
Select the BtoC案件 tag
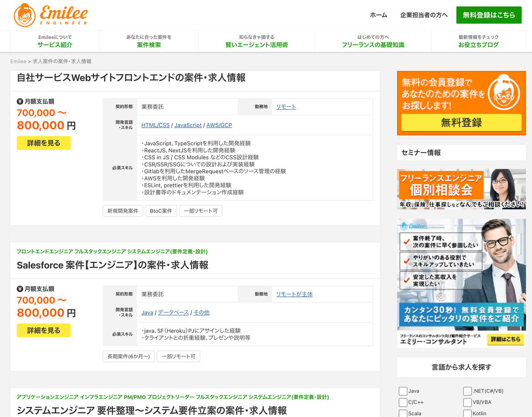(x=161, y=211)
